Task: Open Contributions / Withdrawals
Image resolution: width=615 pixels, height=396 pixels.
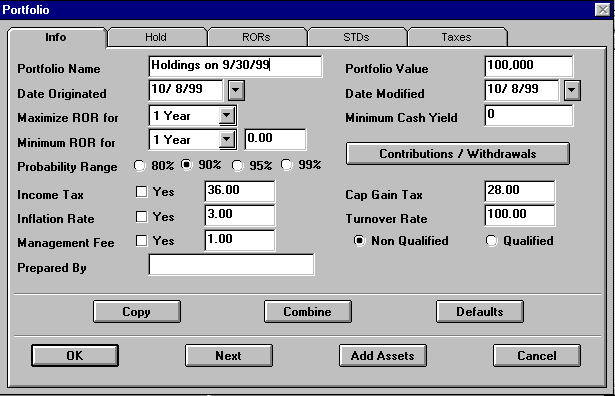Action: point(458,154)
